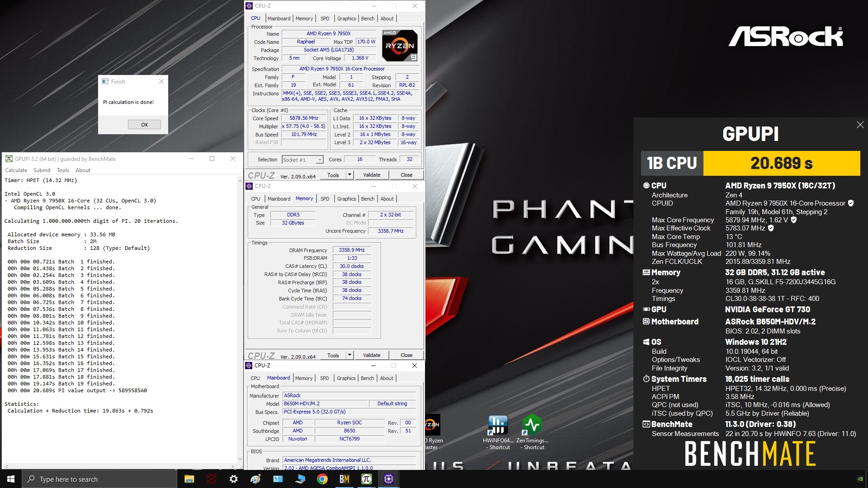Click the red crossed icon on the taskbar
Screen dimensions: 868x488
pyautogui.click(x=212, y=479)
